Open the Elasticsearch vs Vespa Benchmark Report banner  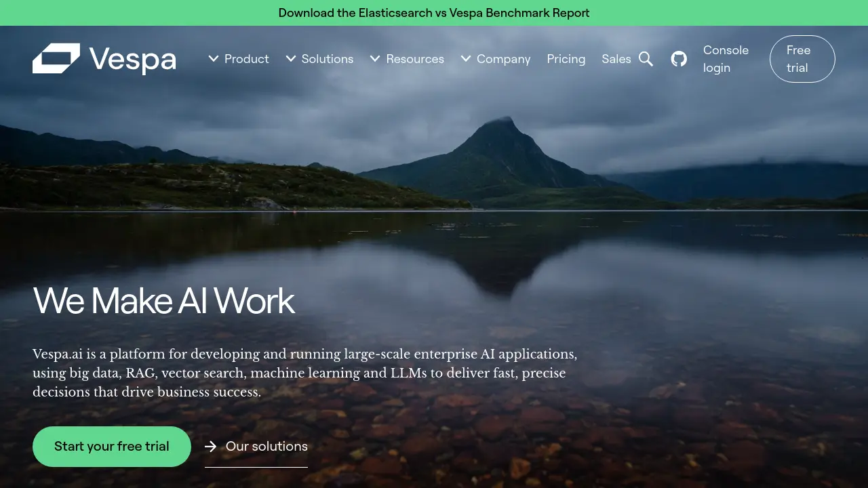(x=434, y=13)
